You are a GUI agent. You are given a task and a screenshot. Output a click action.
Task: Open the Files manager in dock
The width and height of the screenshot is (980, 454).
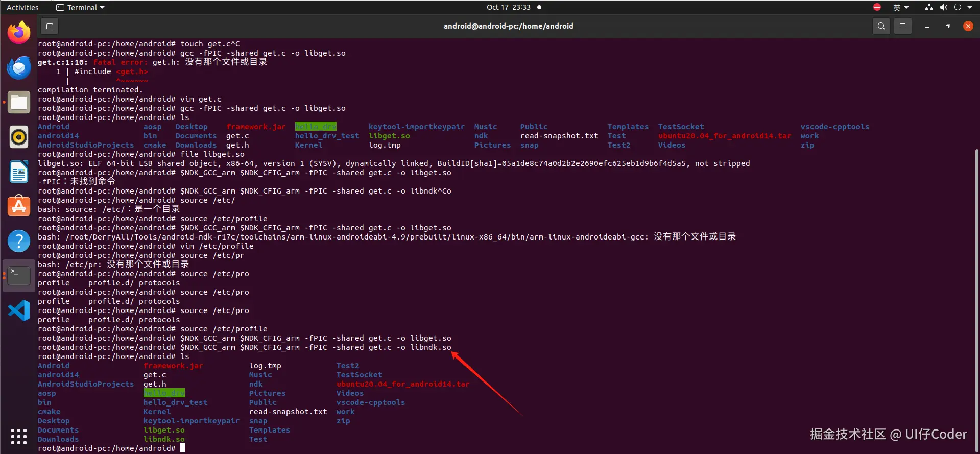tap(19, 102)
